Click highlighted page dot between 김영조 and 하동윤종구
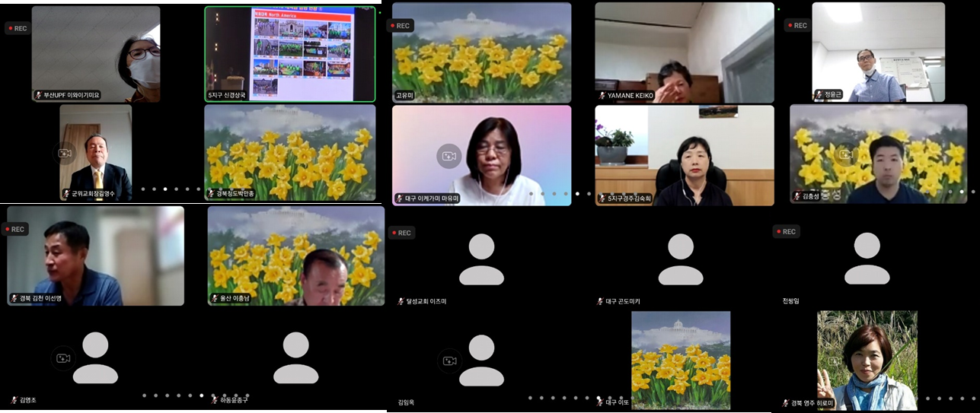 [201, 396]
